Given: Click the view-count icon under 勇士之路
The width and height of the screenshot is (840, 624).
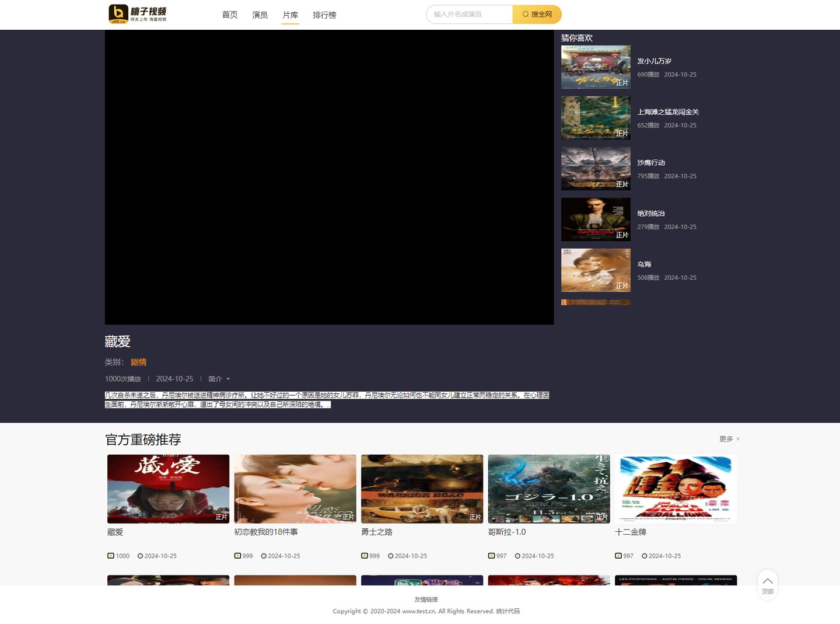Looking at the screenshot, I should (x=365, y=556).
